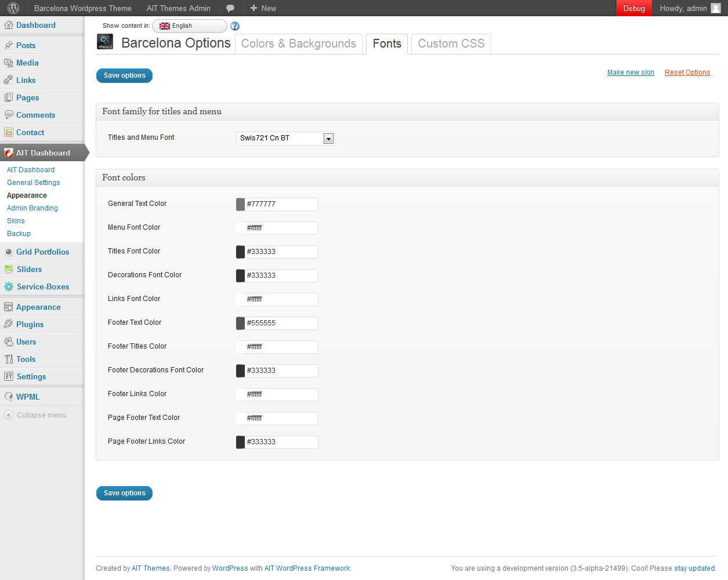Click the Service-Boxes gear icon
728x580 pixels.
click(9, 287)
